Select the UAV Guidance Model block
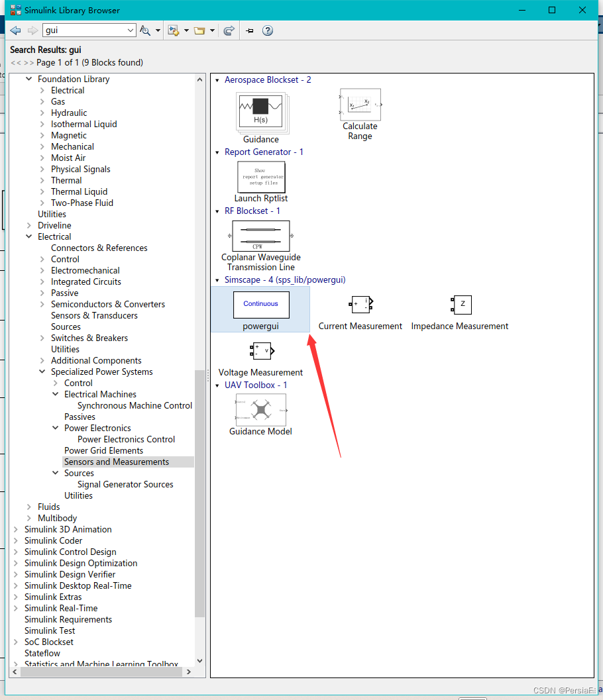The image size is (603, 700). click(261, 410)
